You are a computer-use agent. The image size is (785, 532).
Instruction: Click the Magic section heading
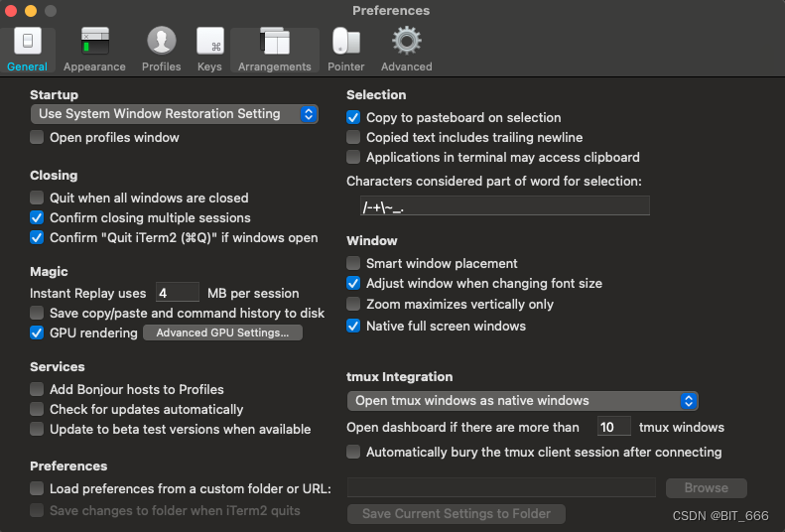click(x=49, y=272)
